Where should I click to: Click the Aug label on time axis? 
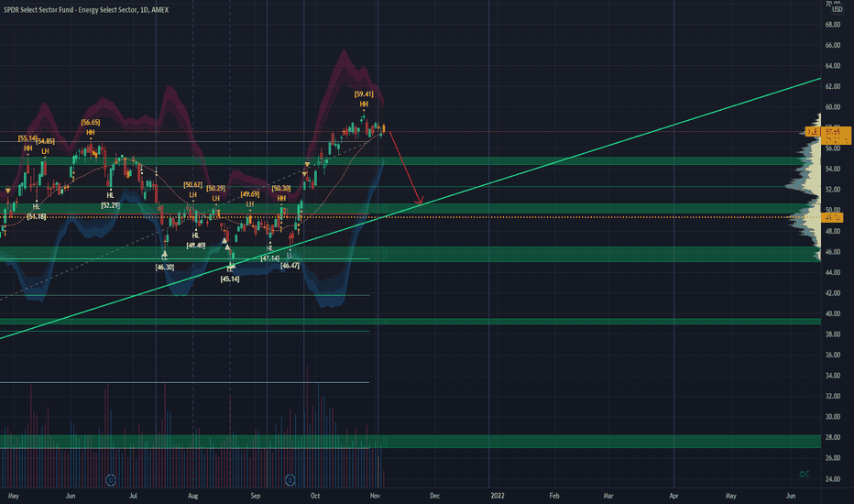click(x=192, y=496)
